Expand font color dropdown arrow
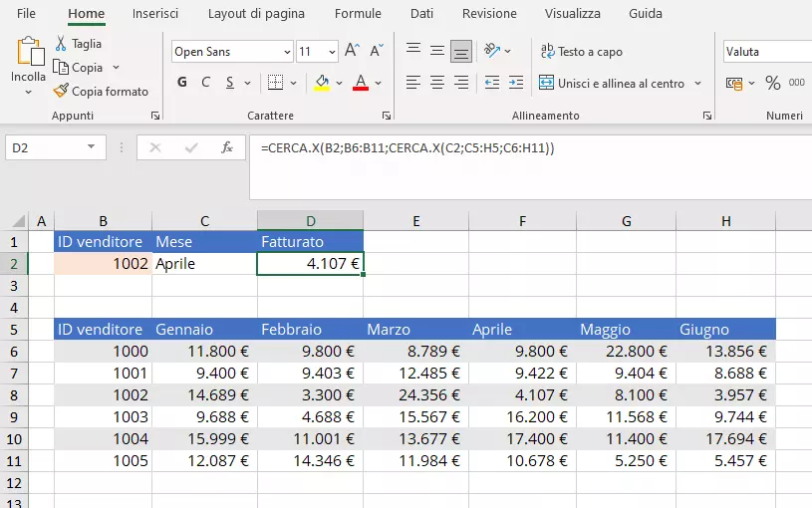The height and width of the screenshot is (508, 812). [x=378, y=83]
